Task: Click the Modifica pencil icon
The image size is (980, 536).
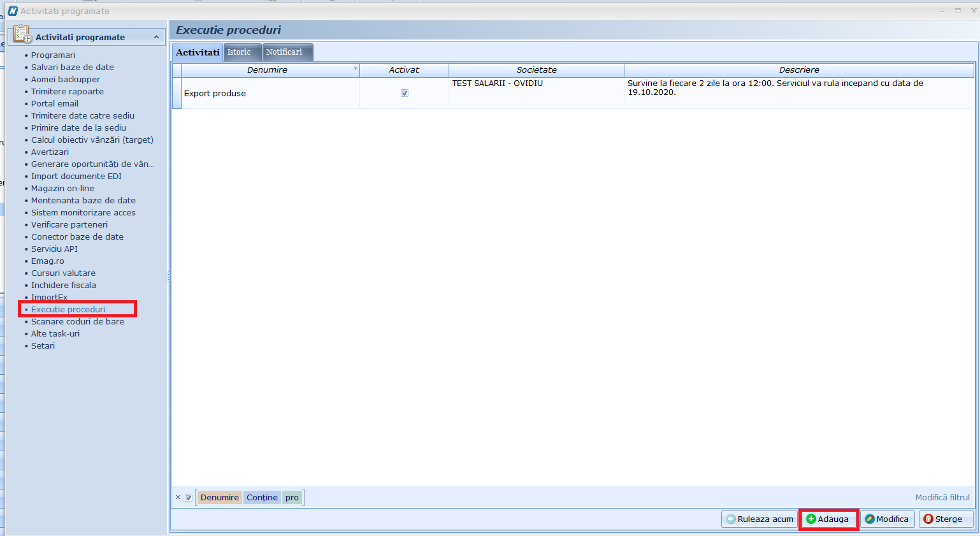Action: (x=870, y=519)
